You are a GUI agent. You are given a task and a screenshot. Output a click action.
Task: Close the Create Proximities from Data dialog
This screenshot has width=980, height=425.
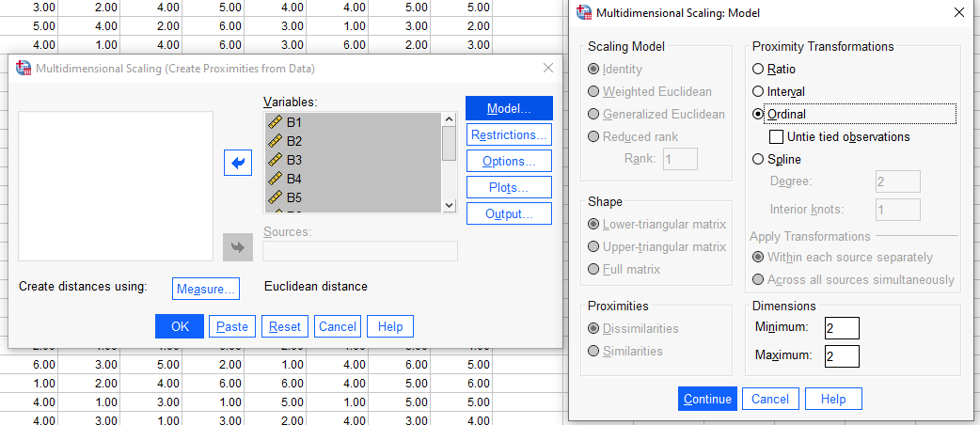pyautogui.click(x=548, y=68)
